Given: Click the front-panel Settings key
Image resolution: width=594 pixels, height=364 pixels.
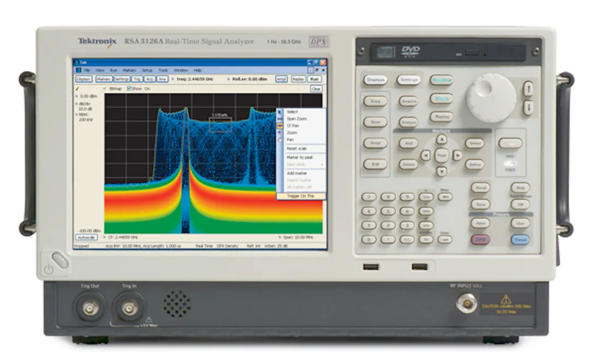Looking at the screenshot, I should 409,80.
